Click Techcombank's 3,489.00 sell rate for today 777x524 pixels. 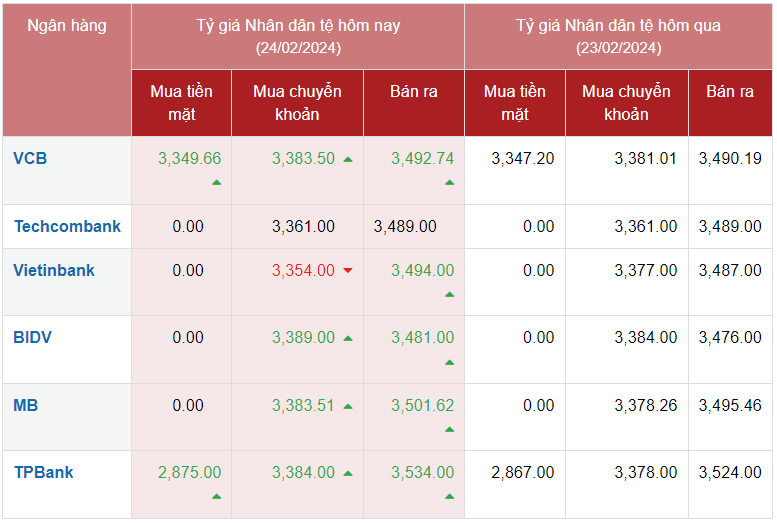tap(405, 226)
